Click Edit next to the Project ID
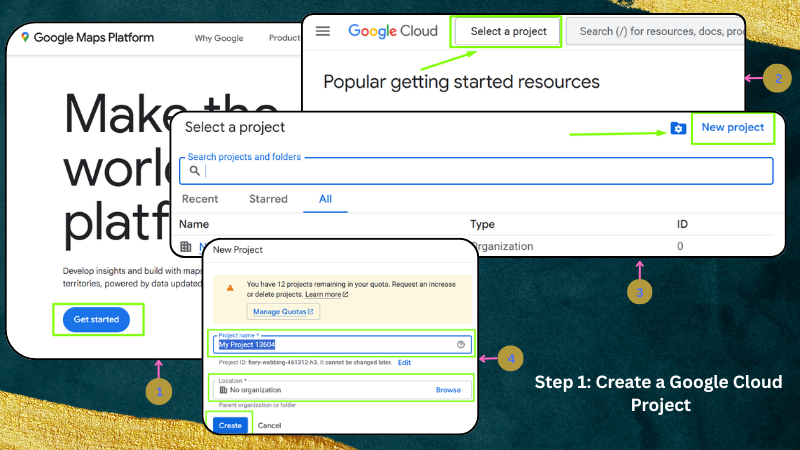The width and height of the screenshot is (800, 450). [404, 362]
